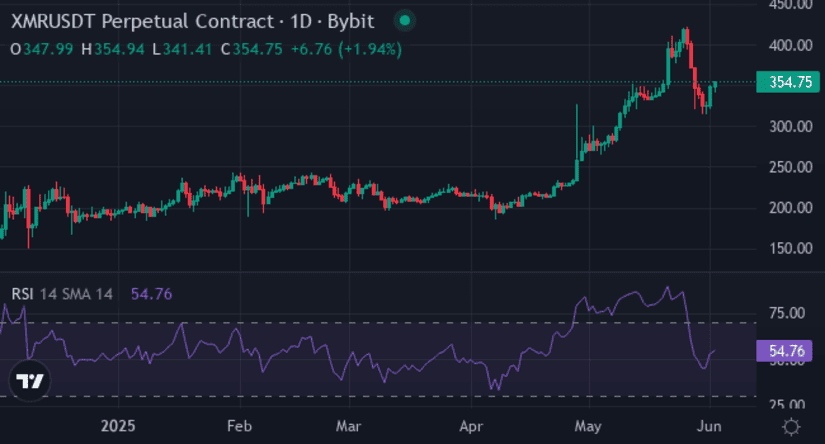825x444 pixels.
Task: Click the Apr label on time axis
Action: 471,426
